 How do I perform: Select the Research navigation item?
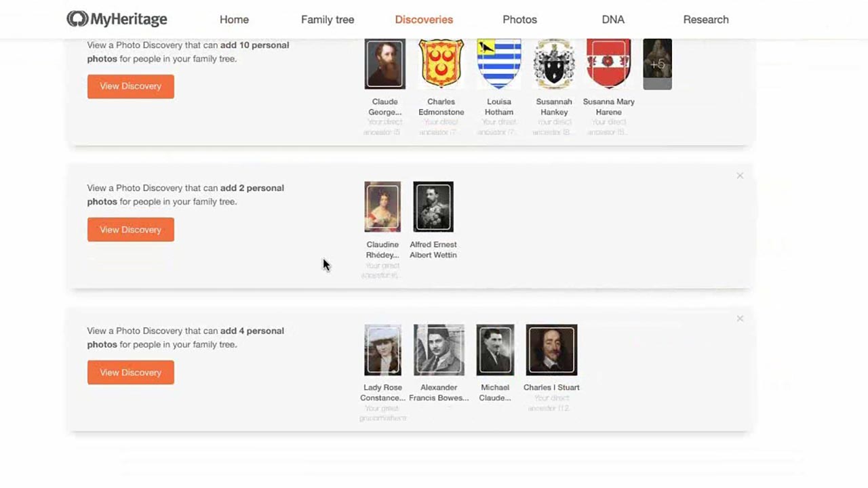click(x=706, y=20)
